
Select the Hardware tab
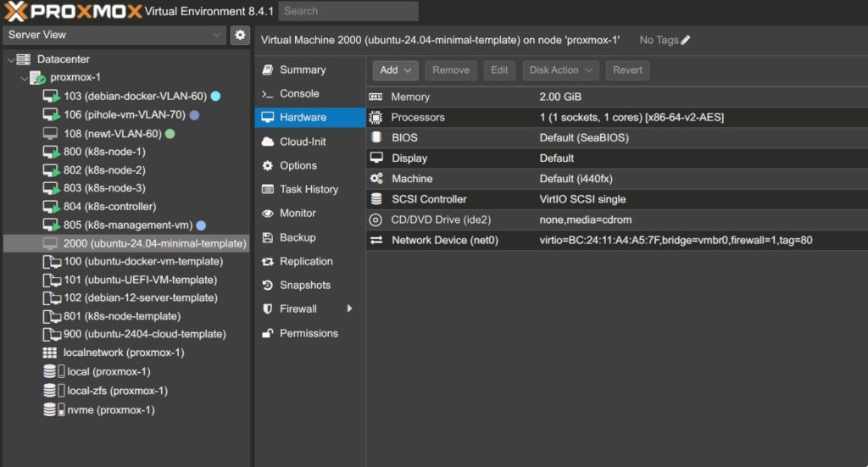click(310, 117)
